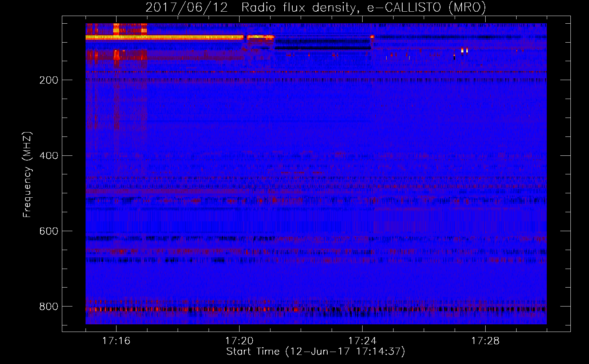Click the 17:20 time tick label
Image resolution: width=589 pixels, height=364 pixels.
pyautogui.click(x=239, y=341)
